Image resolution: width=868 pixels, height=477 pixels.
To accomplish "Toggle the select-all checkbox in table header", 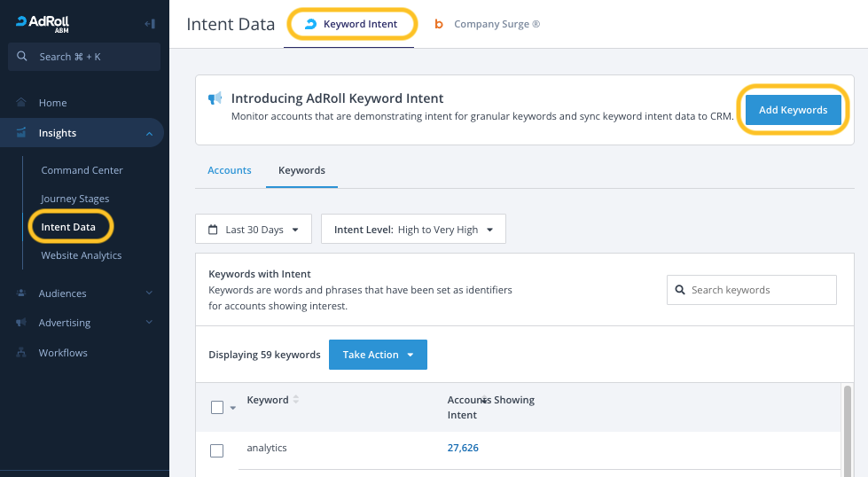I will click(217, 408).
